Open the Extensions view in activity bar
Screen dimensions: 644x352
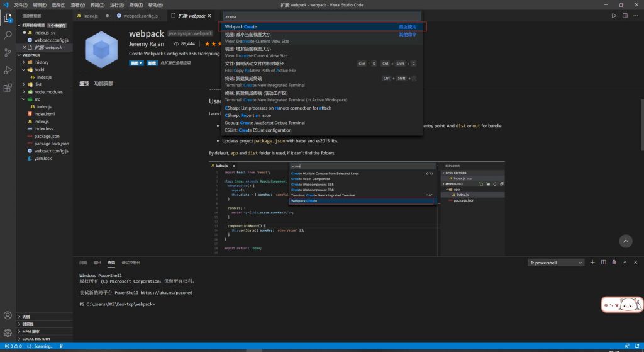coord(8,88)
